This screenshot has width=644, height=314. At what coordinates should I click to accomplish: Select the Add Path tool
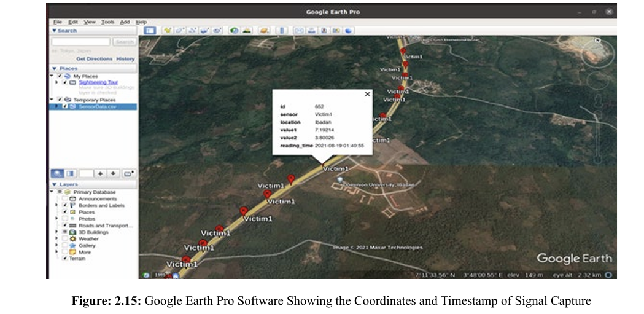[192, 30]
